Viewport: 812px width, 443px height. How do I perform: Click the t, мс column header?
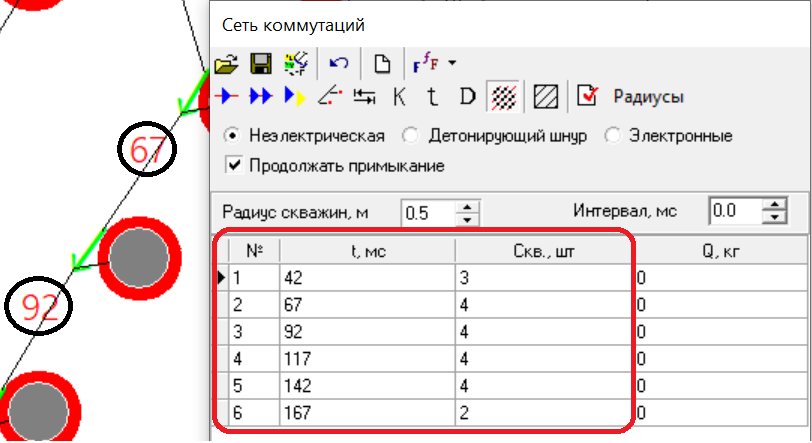click(x=368, y=251)
